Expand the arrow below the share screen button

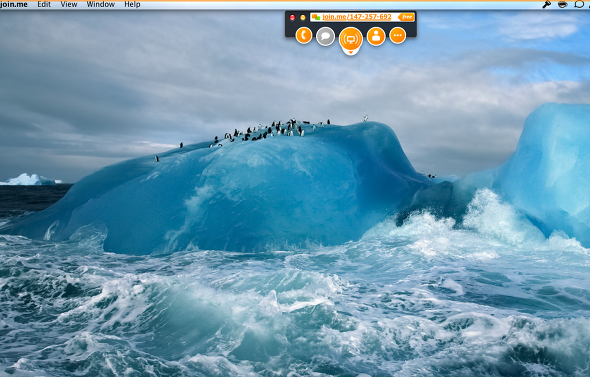pyautogui.click(x=351, y=53)
